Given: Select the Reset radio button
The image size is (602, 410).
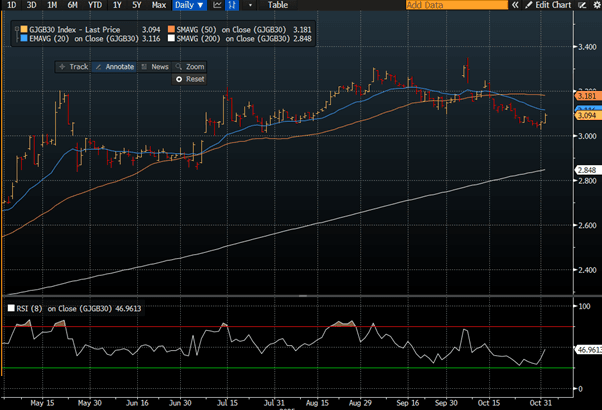Looking at the screenshot, I should point(180,78).
